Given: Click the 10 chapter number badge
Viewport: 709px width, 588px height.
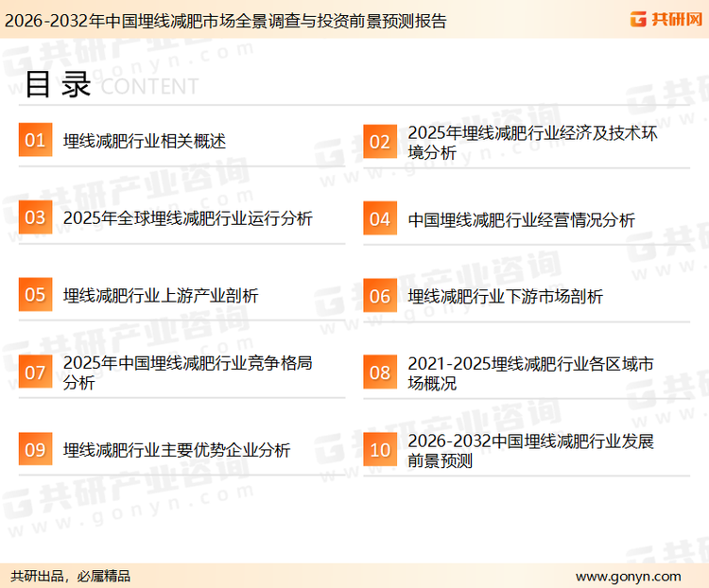Looking at the screenshot, I should [379, 450].
